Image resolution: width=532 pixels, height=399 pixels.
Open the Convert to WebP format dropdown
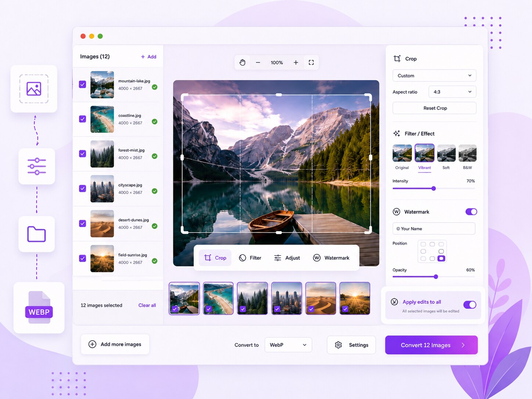click(x=288, y=345)
